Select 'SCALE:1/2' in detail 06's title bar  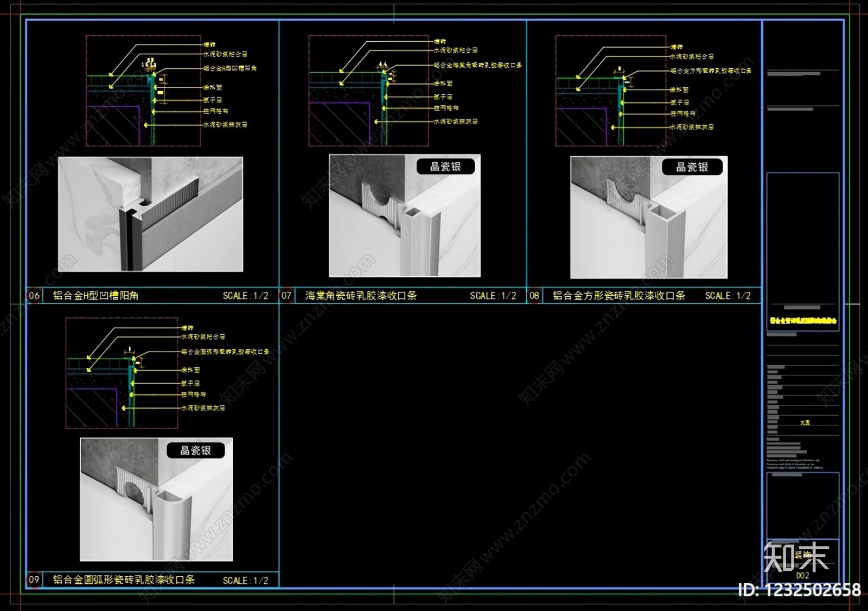point(246,296)
